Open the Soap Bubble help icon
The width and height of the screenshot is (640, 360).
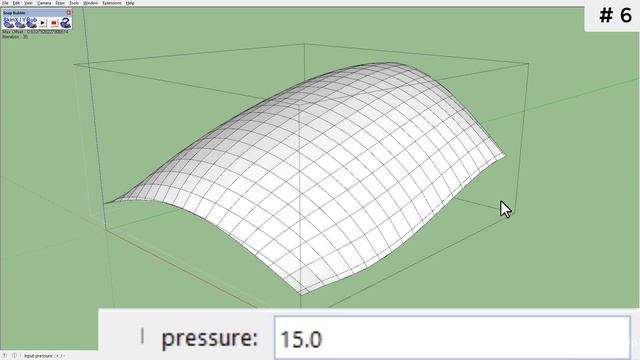coord(66,22)
